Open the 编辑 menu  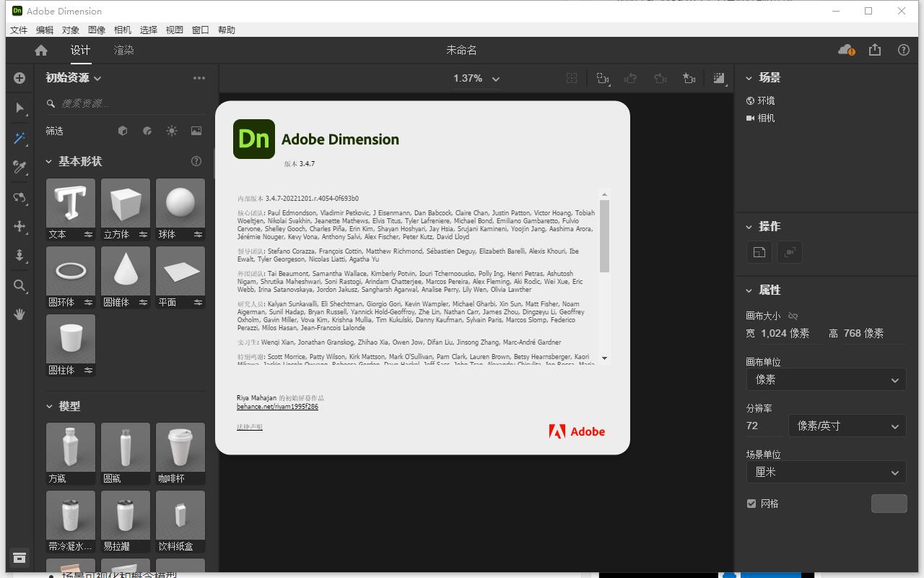[45, 30]
